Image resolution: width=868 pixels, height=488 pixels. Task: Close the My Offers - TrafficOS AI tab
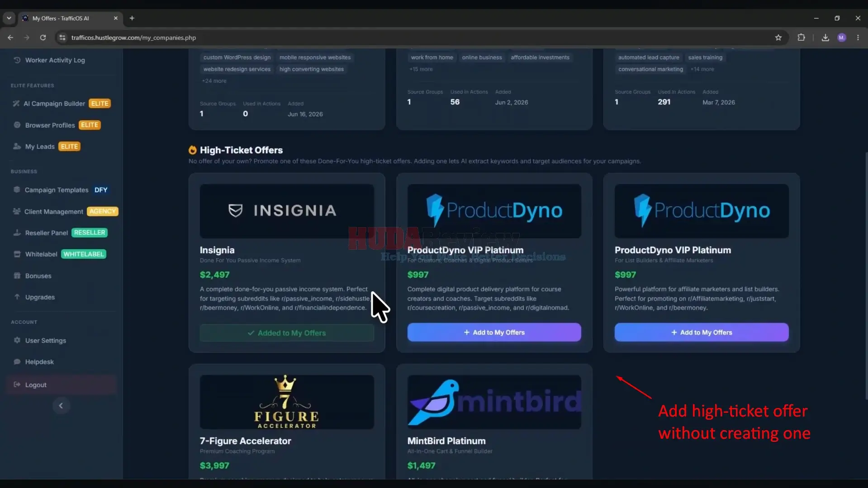[x=115, y=18]
